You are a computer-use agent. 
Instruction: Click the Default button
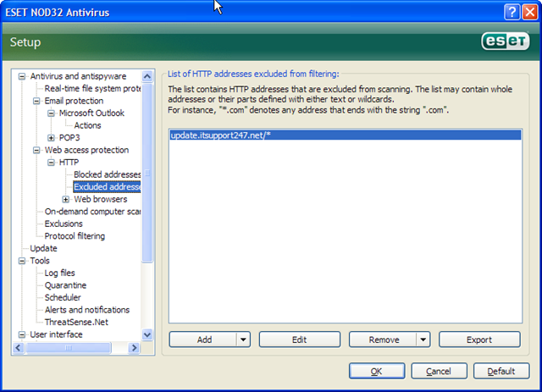pos(501,372)
